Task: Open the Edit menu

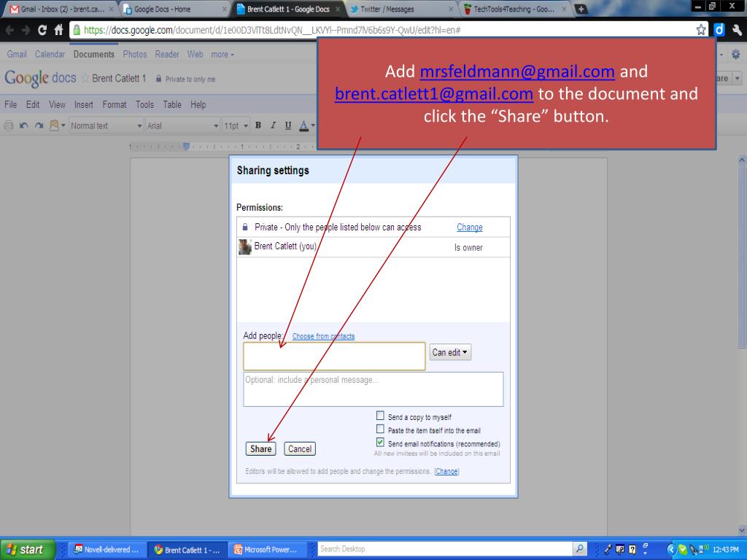Action: pyautogui.click(x=33, y=104)
